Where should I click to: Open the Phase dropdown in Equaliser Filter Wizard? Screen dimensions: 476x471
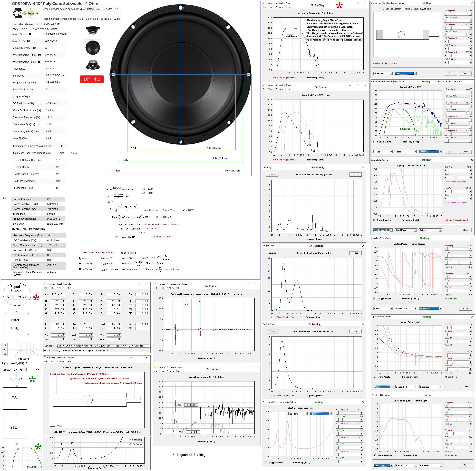pos(383,309)
